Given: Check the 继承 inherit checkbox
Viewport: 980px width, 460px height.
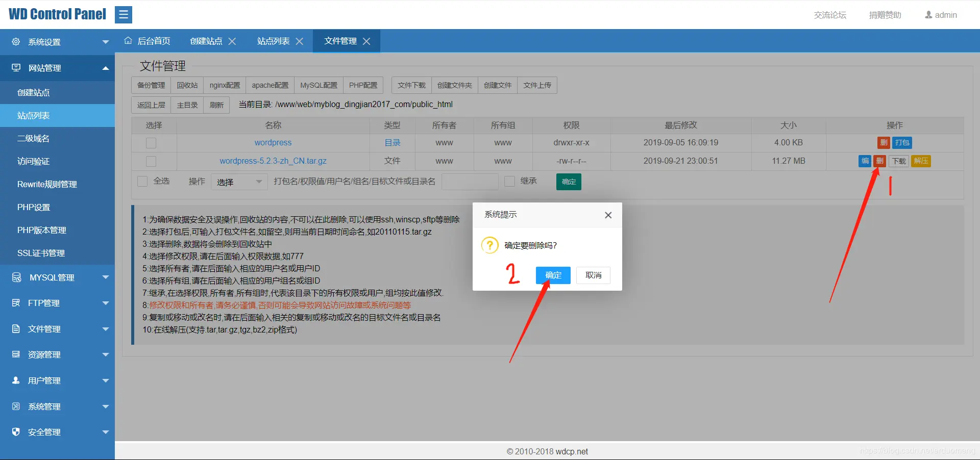Looking at the screenshot, I should (509, 181).
